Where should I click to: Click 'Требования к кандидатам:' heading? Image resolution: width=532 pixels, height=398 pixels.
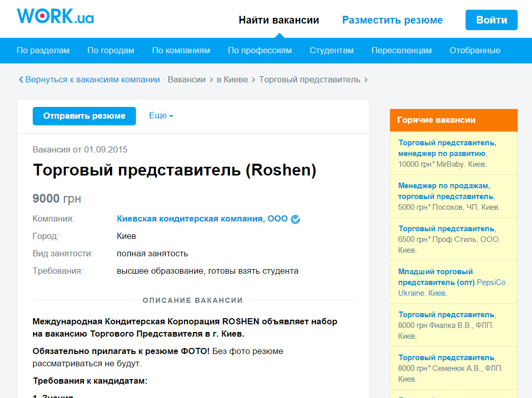(90, 381)
